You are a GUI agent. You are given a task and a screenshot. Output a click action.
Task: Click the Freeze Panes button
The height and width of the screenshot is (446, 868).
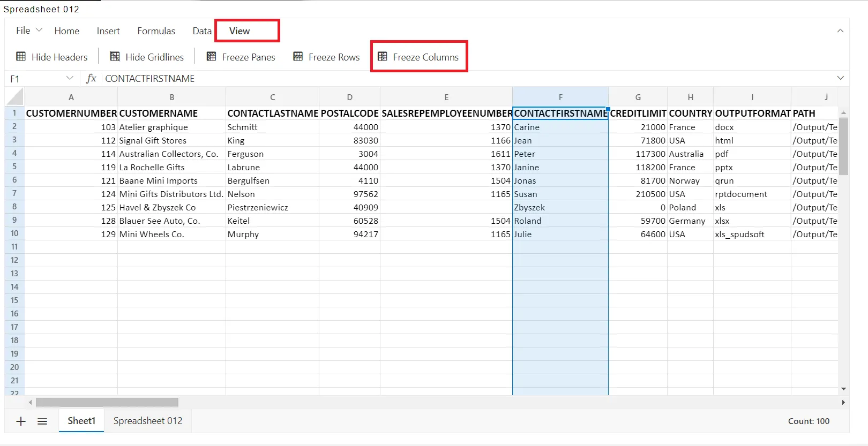[241, 57]
